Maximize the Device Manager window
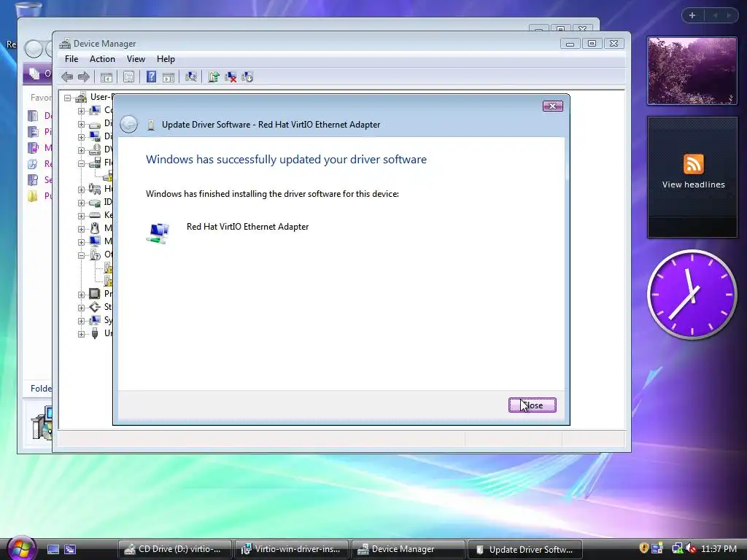The image size is (747, 560). [592, 43]
